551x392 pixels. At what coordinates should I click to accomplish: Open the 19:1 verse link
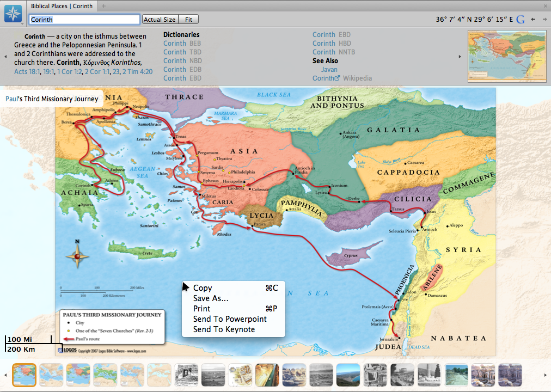point(48,72)
